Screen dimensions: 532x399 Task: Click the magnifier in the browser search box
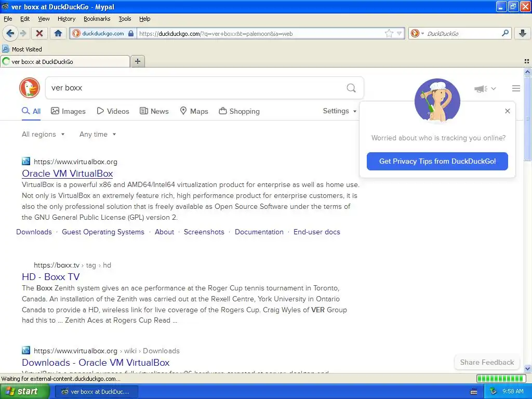[x=505, y=33]
